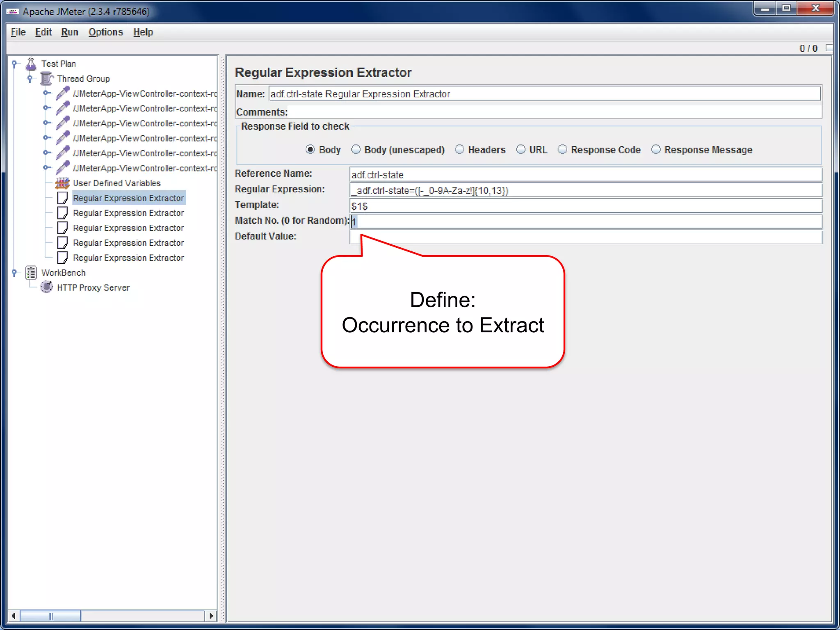Image resolution: width=840 pixels, height=630 pixels.
Task: Select the Response Message radio button
Action: click(x=656, y=150)
